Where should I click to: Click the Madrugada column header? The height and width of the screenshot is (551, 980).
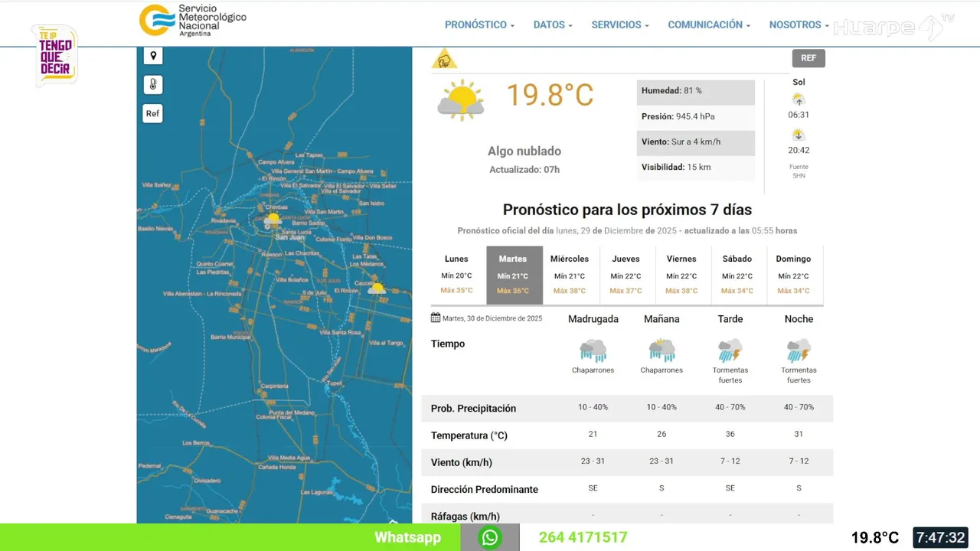[593, 319]
